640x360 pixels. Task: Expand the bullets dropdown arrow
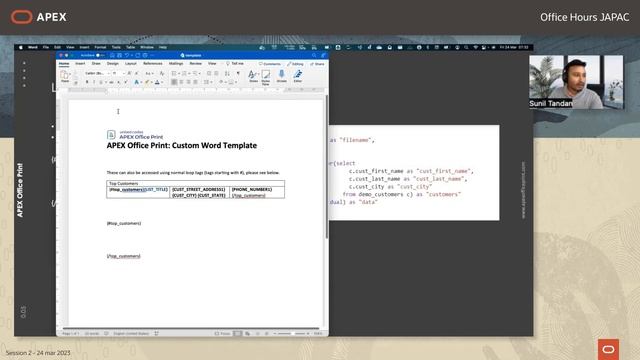coord(178,73)
